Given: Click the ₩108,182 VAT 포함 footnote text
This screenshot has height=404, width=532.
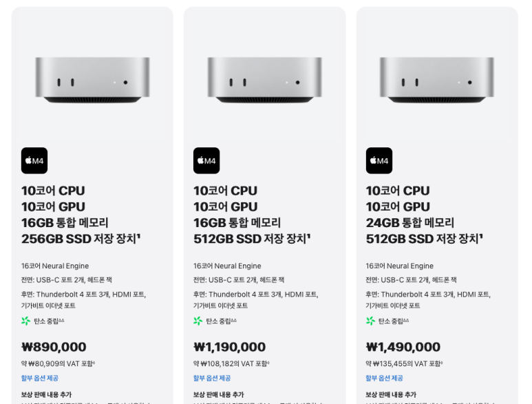Looking at the screenshot, I should click(x=231, y=363).
